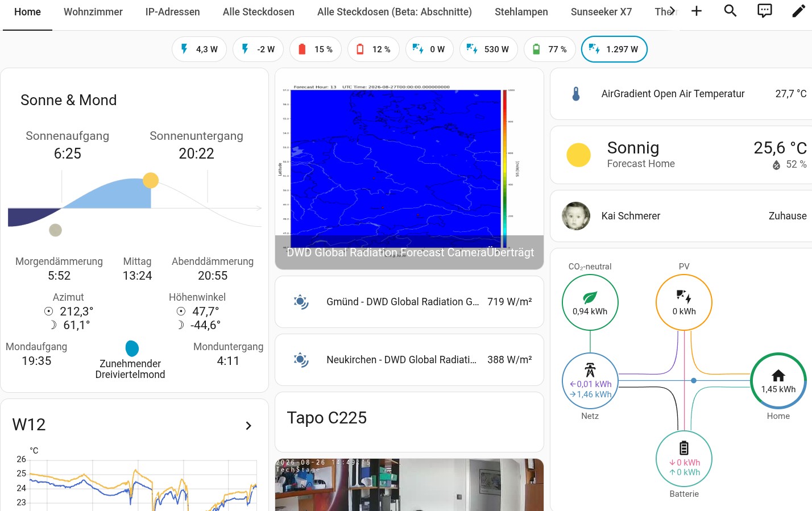Screen dimensions: 812x511
Task: Click the 27,7 °C temperature value
Action: (x=791, y=94)
